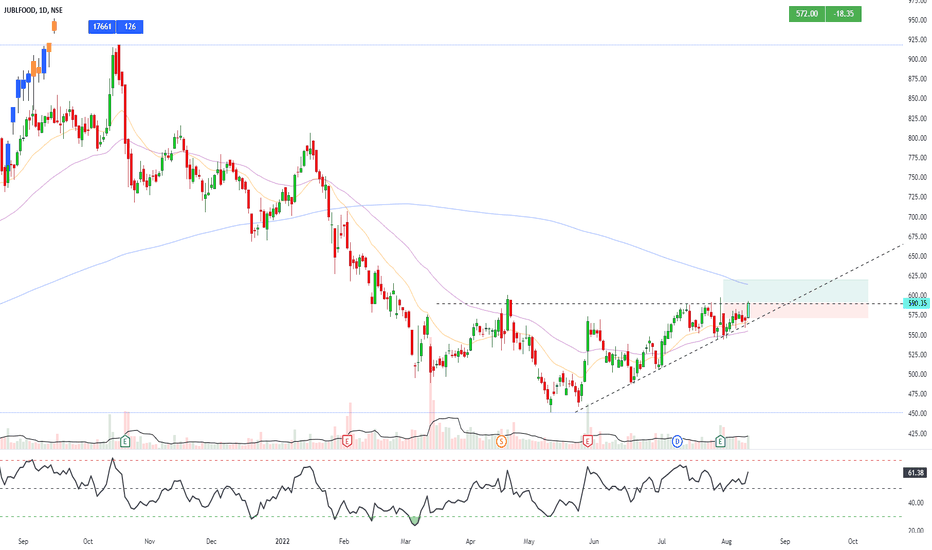Click the Dec label on time axis
Screen dimensions: 932x550
click(x=211, y=541)
